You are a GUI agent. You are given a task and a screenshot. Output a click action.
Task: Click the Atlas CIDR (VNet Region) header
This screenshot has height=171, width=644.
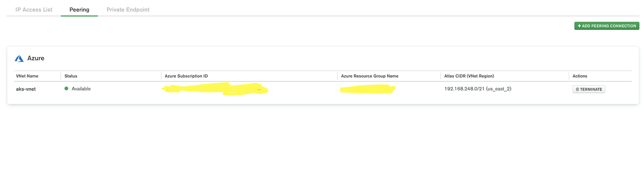pos(469,76)
